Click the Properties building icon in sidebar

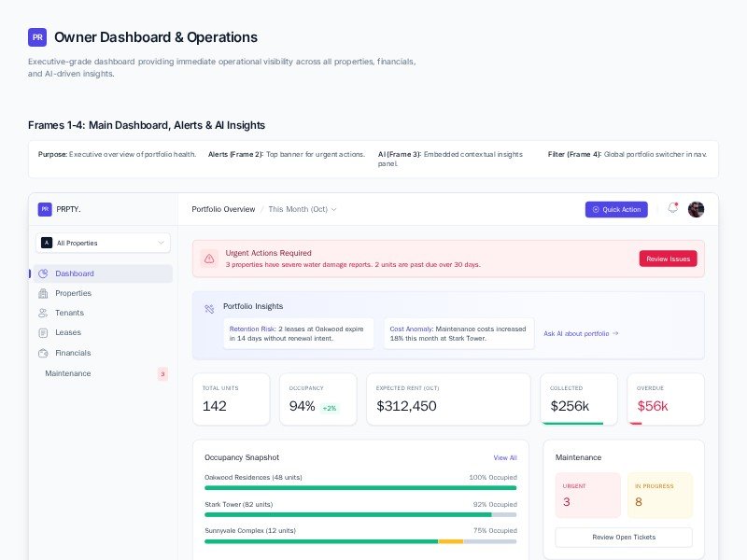[43, 293]
